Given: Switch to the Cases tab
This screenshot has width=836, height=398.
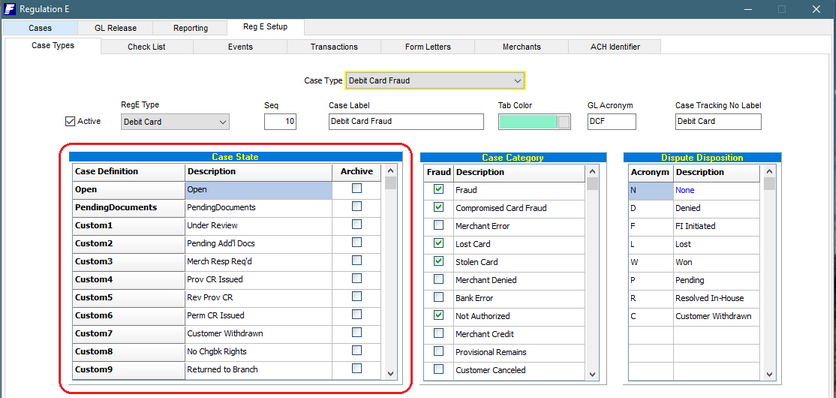Looking at the screenshot, I should click(40, 28).
